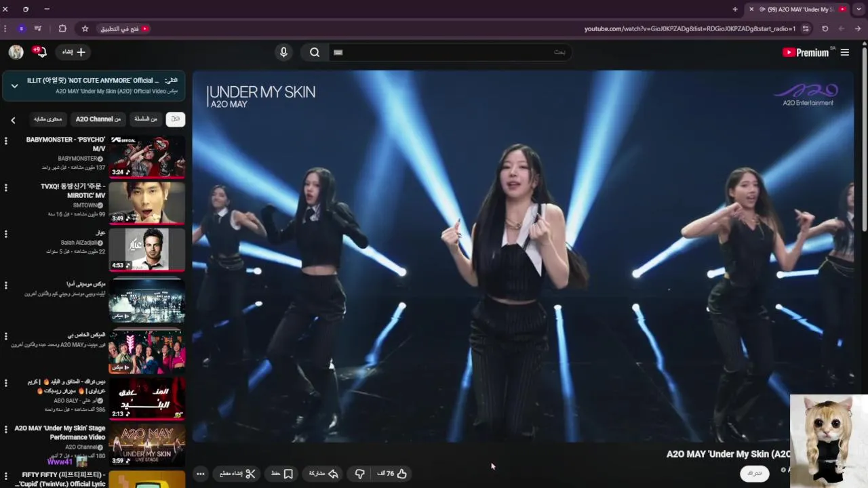Viewport: 868px width, 488px height.
Task: Close the A2O MAY browser tab
Action: (x=751, y=9)
